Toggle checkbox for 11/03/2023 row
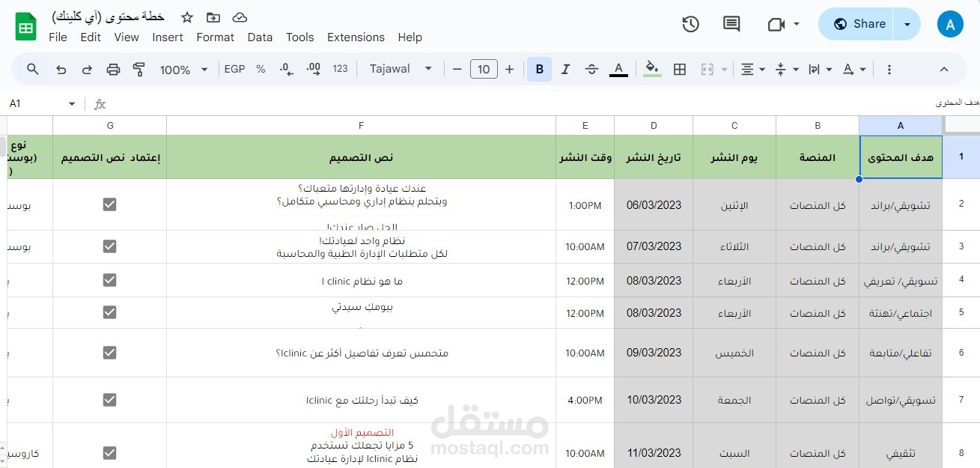Screen dimensions: 980x468 click(x=109, y=452)
